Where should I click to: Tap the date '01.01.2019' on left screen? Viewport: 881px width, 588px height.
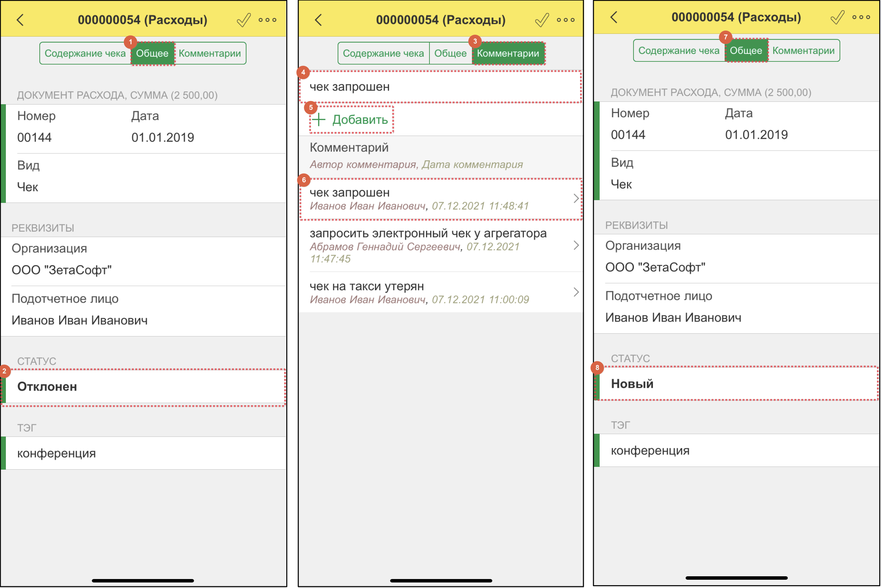(163, 138)
